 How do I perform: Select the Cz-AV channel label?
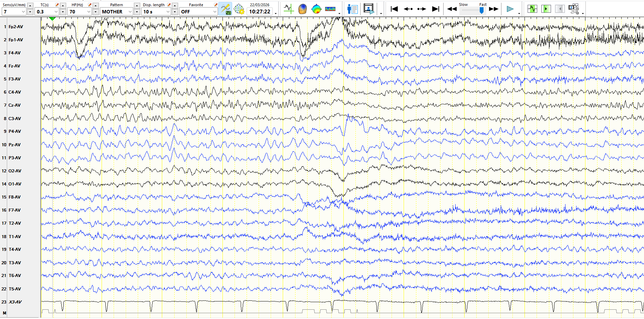tap(14, 105)
